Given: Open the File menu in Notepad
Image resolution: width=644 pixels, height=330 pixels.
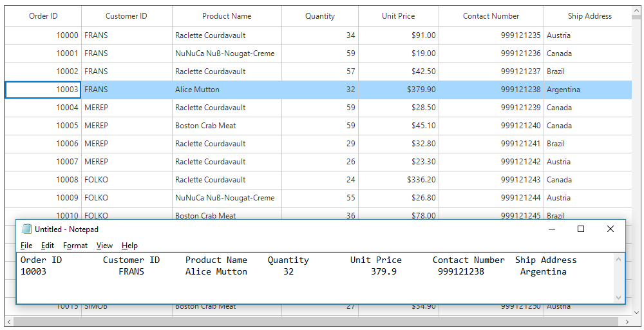Looking at the screenshot, I should pyautogui.click(x=26, y=246).
